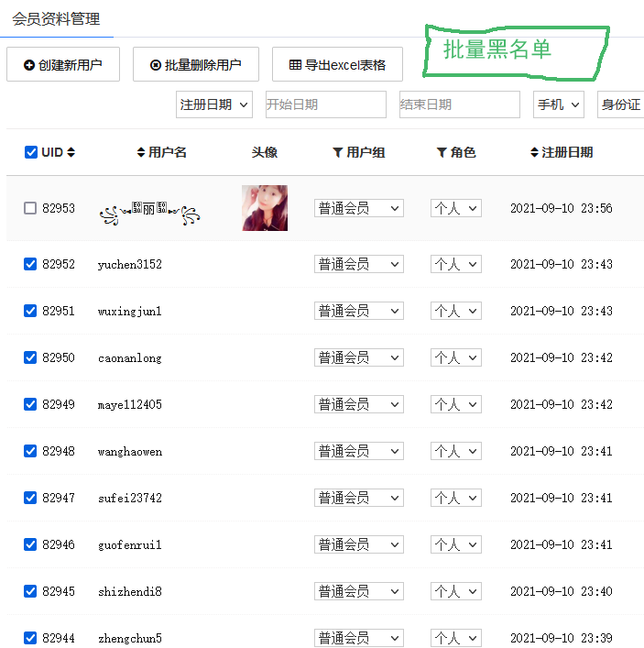Viewport: 644px width, 648px height.
Task: Click into the 结束日期 input field
Action: [459, 104]
